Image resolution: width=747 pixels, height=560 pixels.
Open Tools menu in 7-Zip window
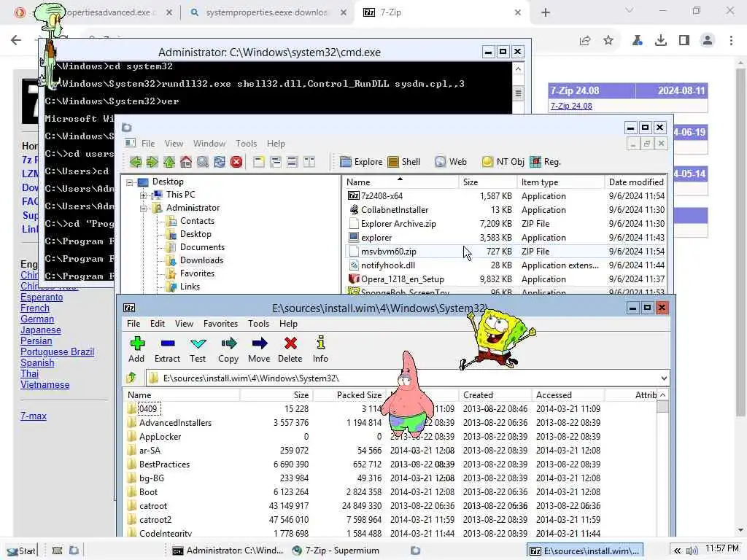click(x=259, y=324)
